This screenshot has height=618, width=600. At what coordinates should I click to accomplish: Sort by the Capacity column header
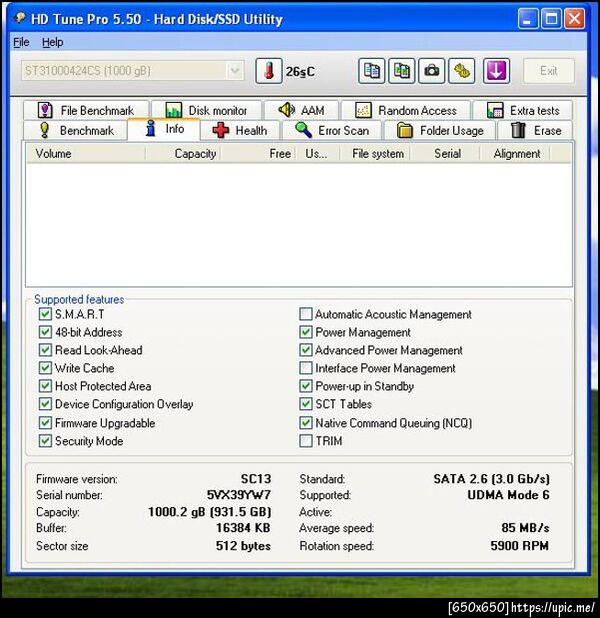click(x=183, y=153)
